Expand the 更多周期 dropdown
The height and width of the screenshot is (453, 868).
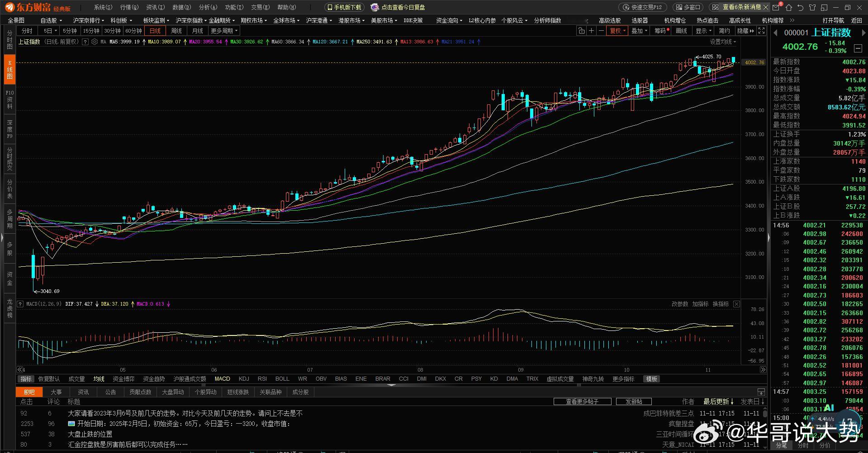click(224, 31)
